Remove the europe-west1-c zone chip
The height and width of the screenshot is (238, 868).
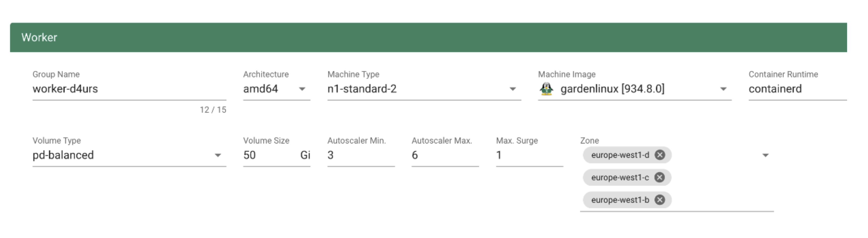pyautogui.click(x=659, y=177)
